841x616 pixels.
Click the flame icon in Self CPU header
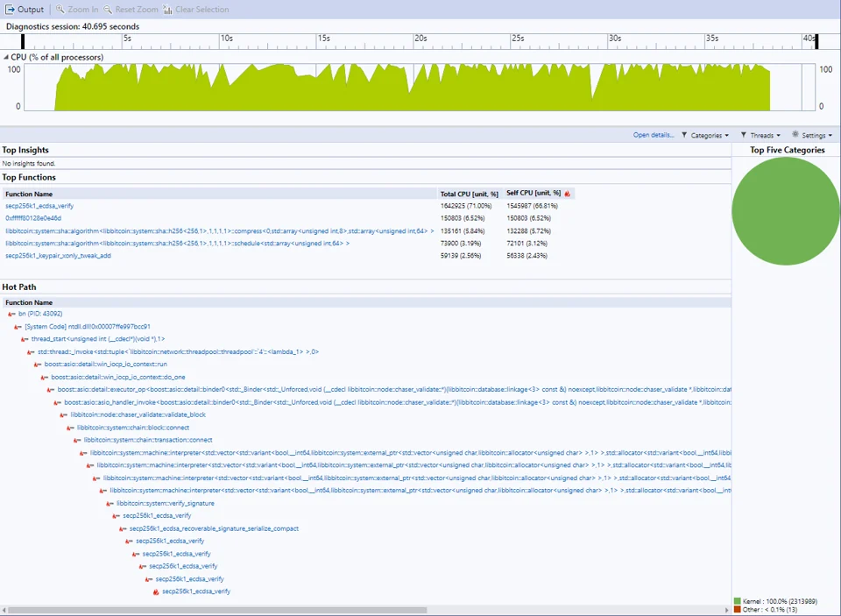tap(568, 193)
